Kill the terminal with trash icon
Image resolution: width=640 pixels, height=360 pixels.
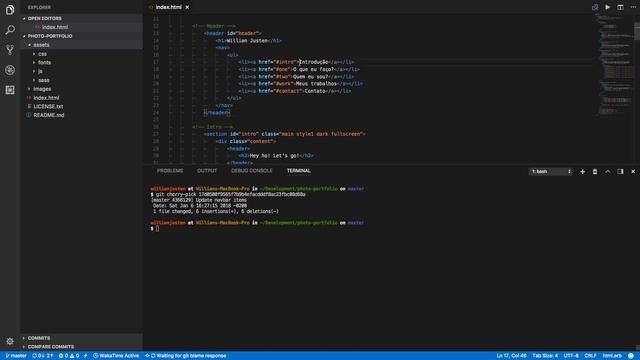[x=595, y=171]
